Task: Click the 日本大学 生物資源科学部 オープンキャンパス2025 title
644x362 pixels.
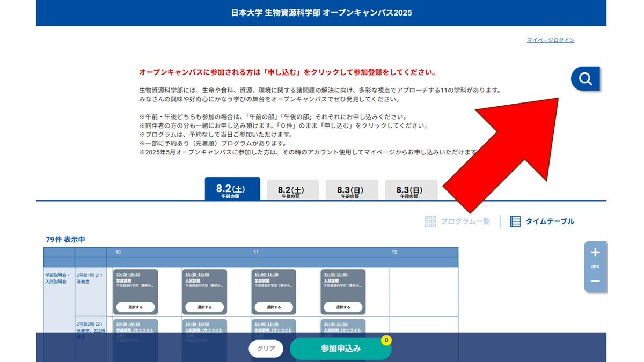Action: click(x=321, y=12)
